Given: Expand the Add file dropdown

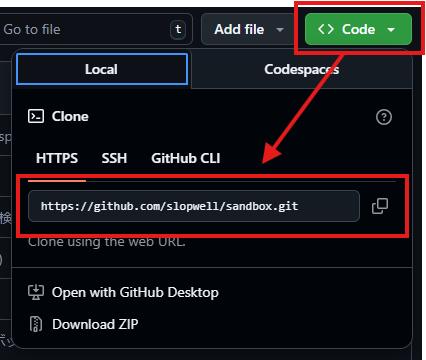Looking at the screenshot, I should pos(248,29).
